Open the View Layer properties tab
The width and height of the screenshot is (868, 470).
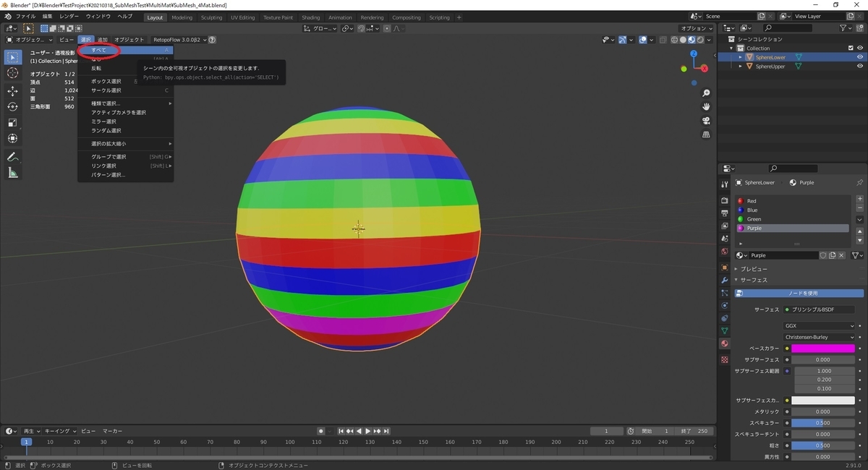725,226
